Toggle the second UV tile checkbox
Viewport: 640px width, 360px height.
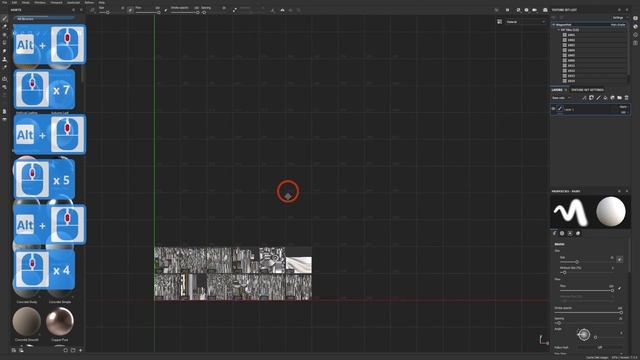[564, 40]
